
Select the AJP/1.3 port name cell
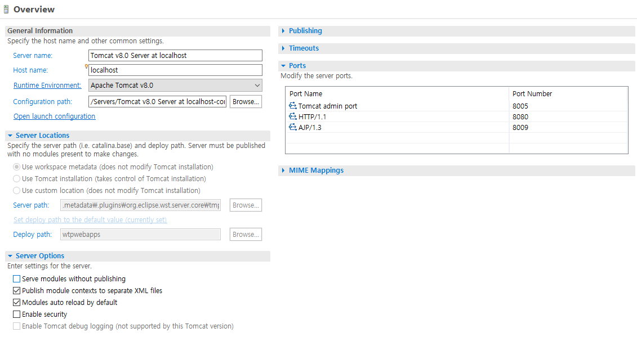(310, 127)
